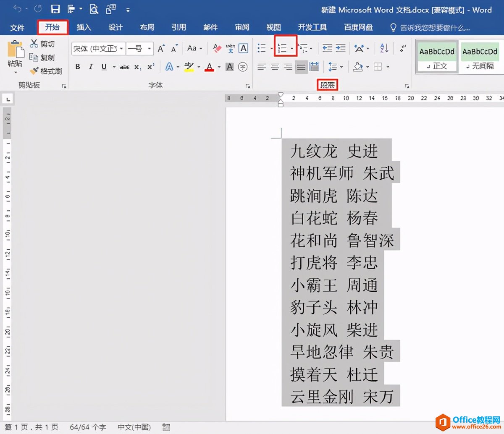The image size is (504, 434).
Task: Sort the selected text A to Z
Action: tap(384, 48)
